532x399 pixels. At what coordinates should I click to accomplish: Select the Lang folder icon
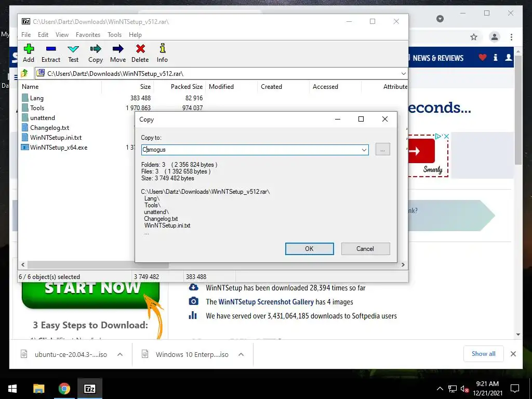25,98
